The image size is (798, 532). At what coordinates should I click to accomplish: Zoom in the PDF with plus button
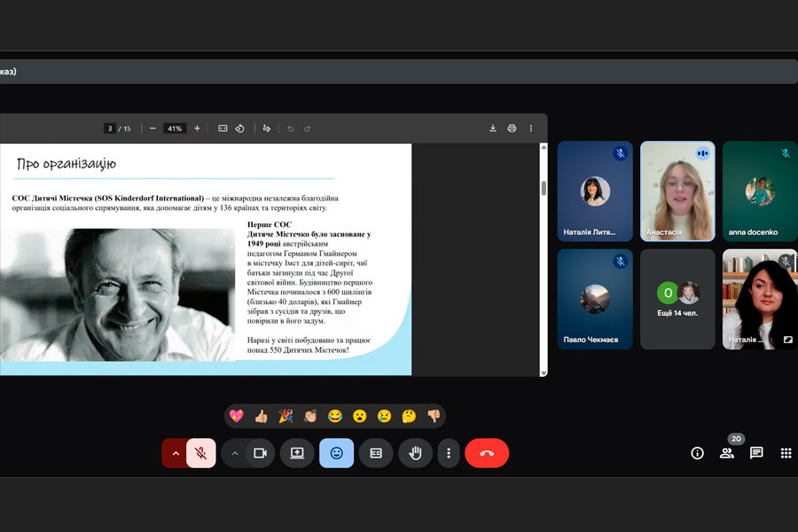coord(197,129)
